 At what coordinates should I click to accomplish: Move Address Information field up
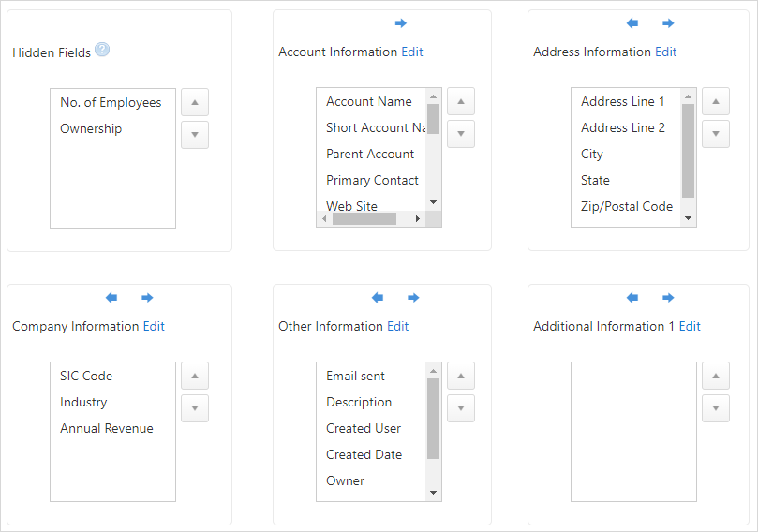716,101
